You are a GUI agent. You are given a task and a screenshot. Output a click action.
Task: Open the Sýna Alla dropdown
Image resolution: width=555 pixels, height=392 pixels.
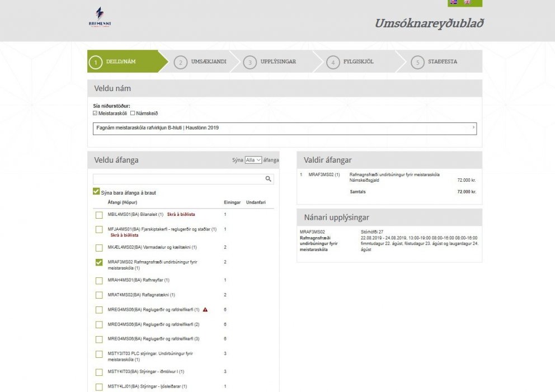253,160
